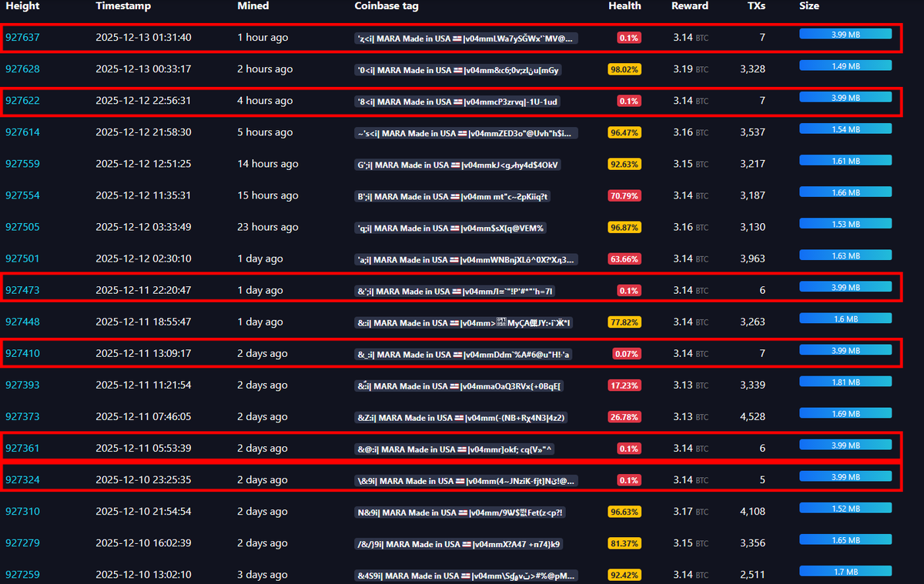Image resolution: width=924 pixels, height=584 pixels.
Task: Click the 96.47% health badge
Action: (x=624, y=132)
